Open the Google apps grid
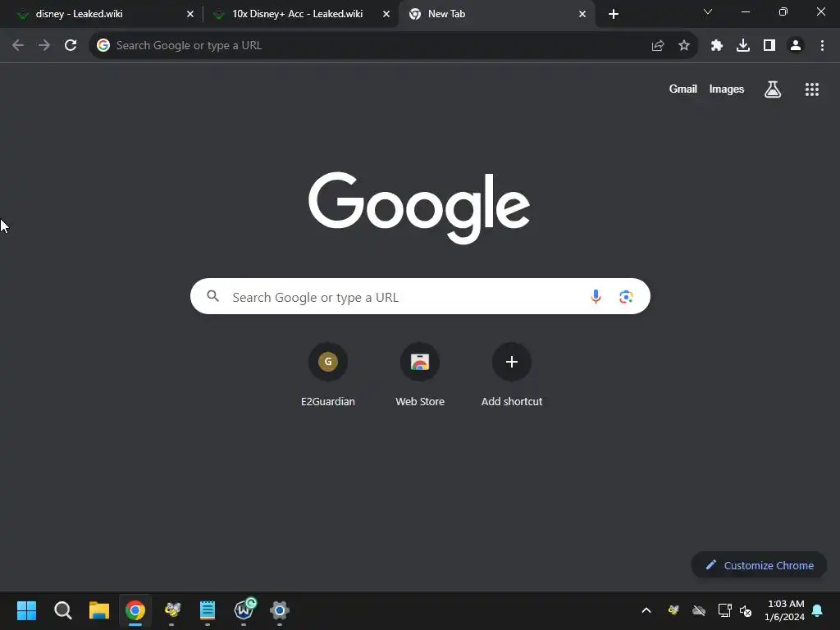Image resolution: width=840 pixels, height=630 pixels. (x=812, y=89)
